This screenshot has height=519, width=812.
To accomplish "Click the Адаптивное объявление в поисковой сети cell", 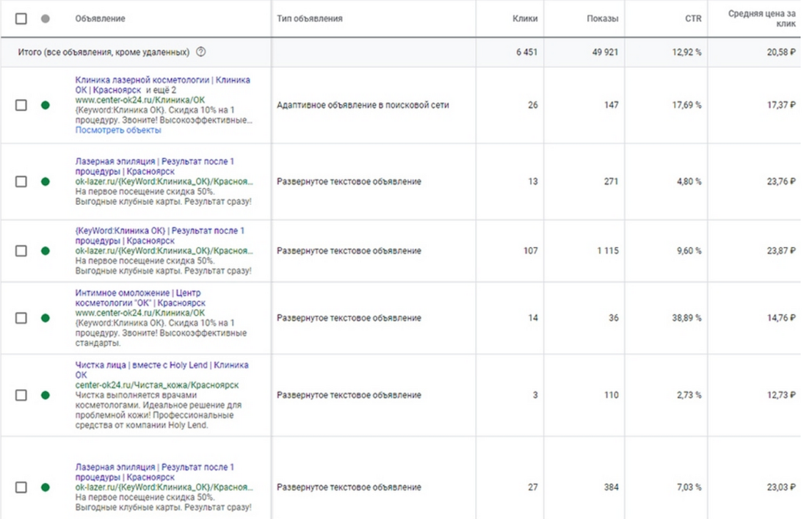I will pos(363,105).
